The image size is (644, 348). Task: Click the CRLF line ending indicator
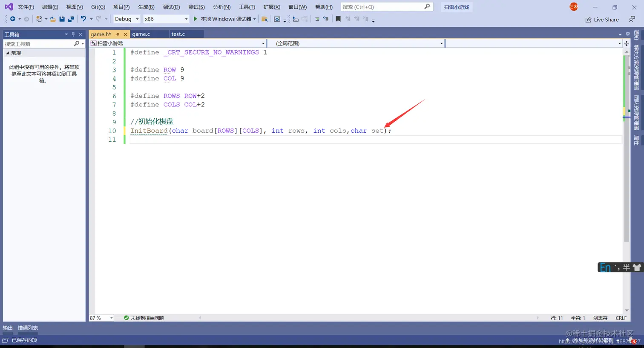[x=621, y=318]
